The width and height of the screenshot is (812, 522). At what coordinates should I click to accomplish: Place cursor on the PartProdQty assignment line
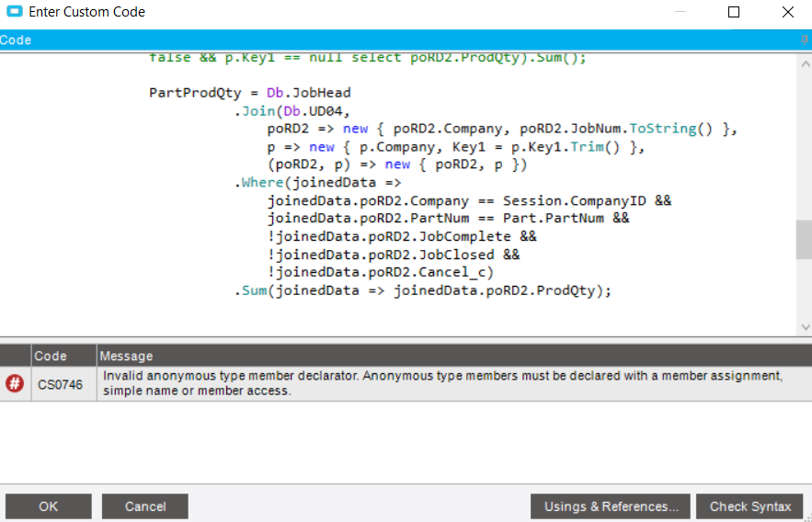(250, 93)
